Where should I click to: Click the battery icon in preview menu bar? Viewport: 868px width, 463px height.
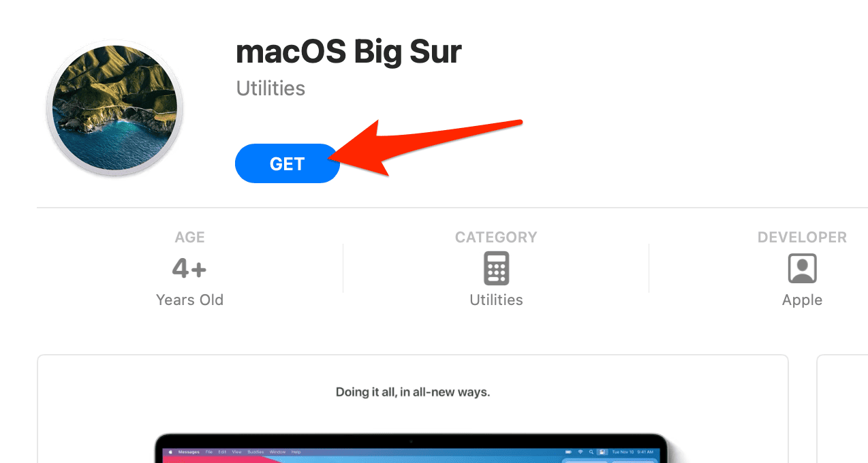tap(568, 452)
